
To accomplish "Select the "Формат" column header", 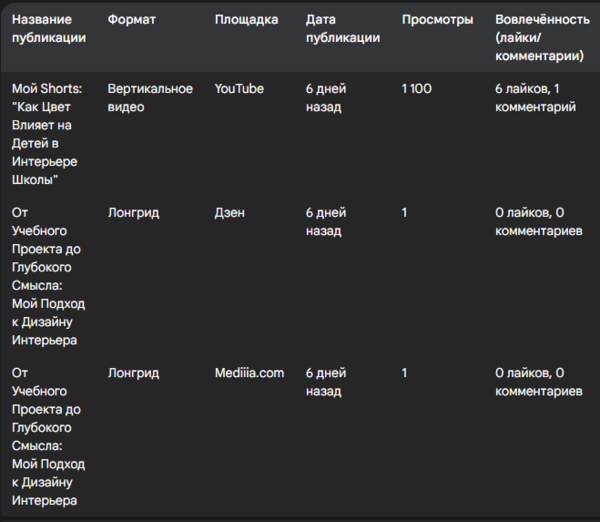I will (132, 20).
